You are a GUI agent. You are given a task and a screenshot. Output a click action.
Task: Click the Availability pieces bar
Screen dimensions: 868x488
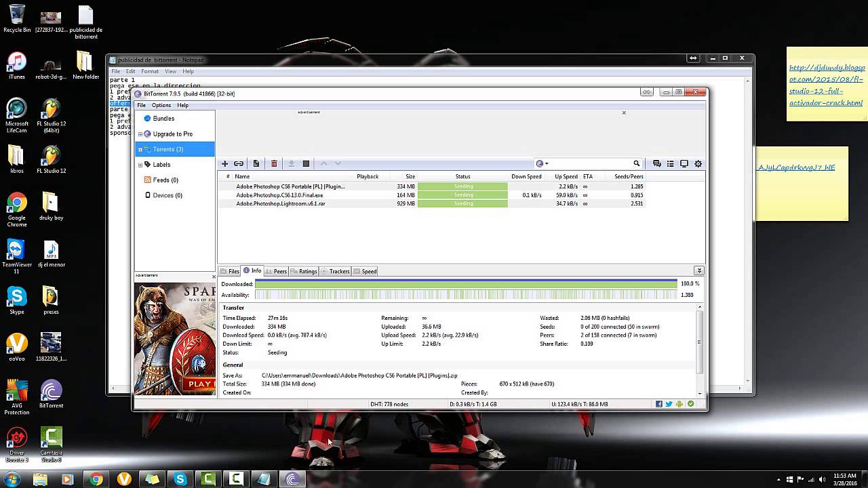click(x=466, y=295)
